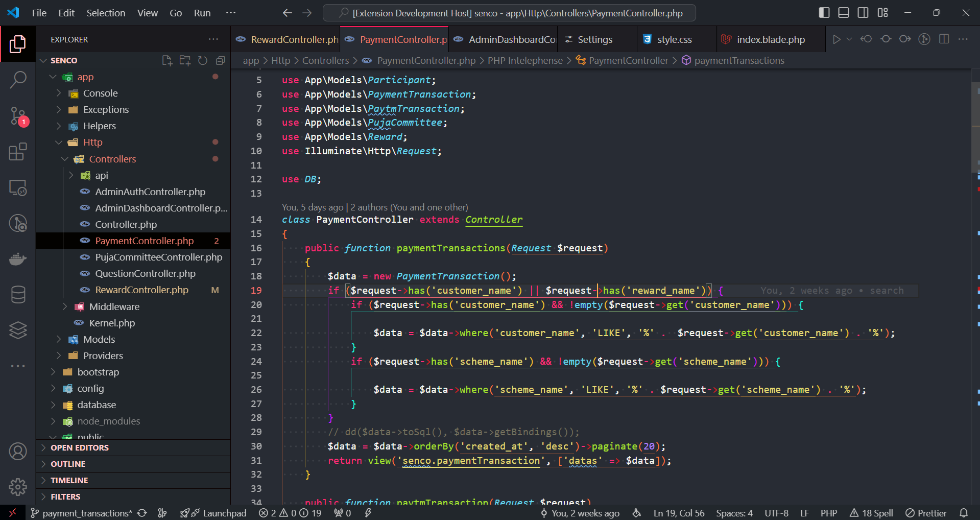Toggle the Primary Side Bar visibility
Screen dimensions: 980x520
pyautogui.click(x=823, y=12)
